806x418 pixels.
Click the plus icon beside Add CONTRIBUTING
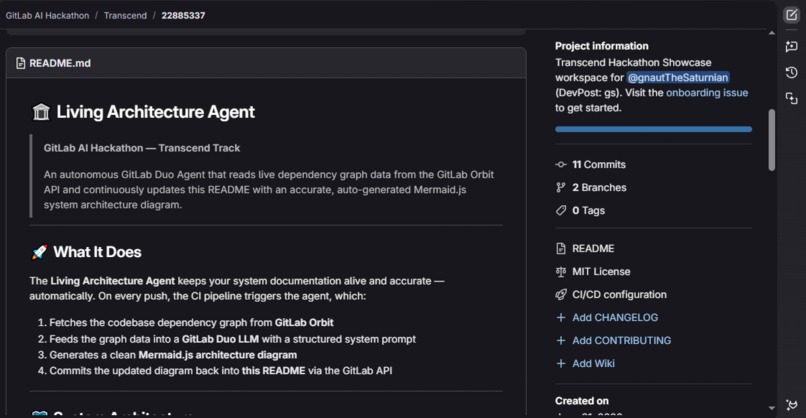(x=561, y=340)
